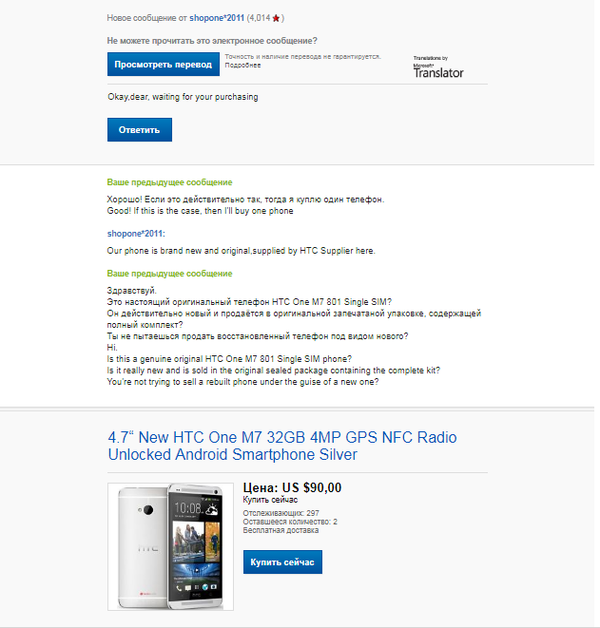Click the 'Не можете прочитать это электронное сообщение?' prompt
Image resolution: width=600 pixels, height=628 pixels.
[212, 41]
